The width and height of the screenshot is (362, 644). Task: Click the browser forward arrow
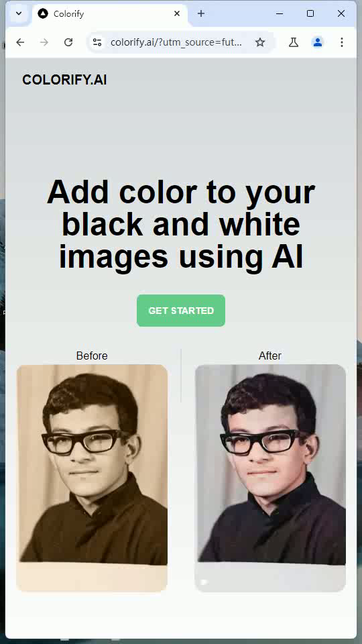44,42
